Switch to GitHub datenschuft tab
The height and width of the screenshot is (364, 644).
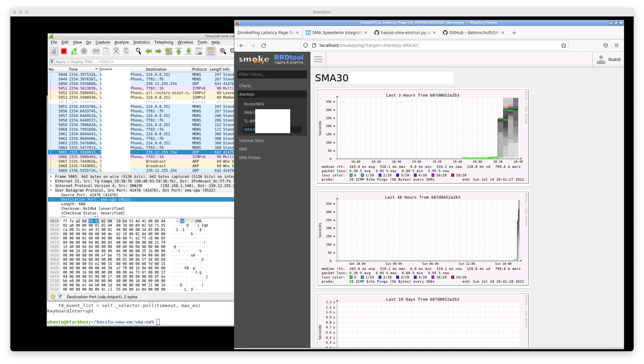(473, 33)
